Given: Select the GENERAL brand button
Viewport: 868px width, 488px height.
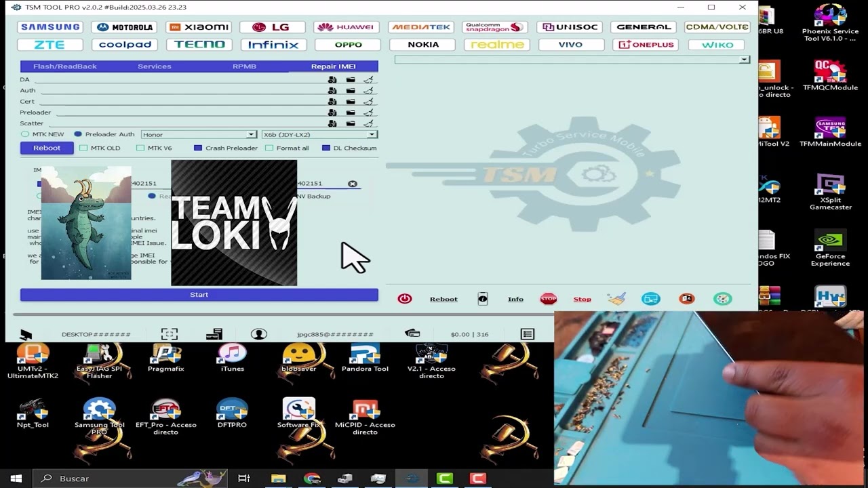Looking at the screenshot, I should (644, 27).
